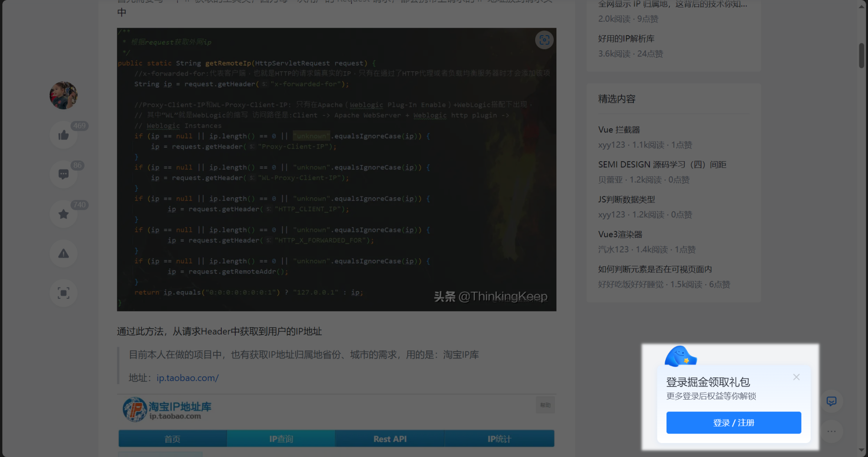This screenshot has height=457, width=868.
Task: Select the IP统计 tab
Action: coord(499,438)
